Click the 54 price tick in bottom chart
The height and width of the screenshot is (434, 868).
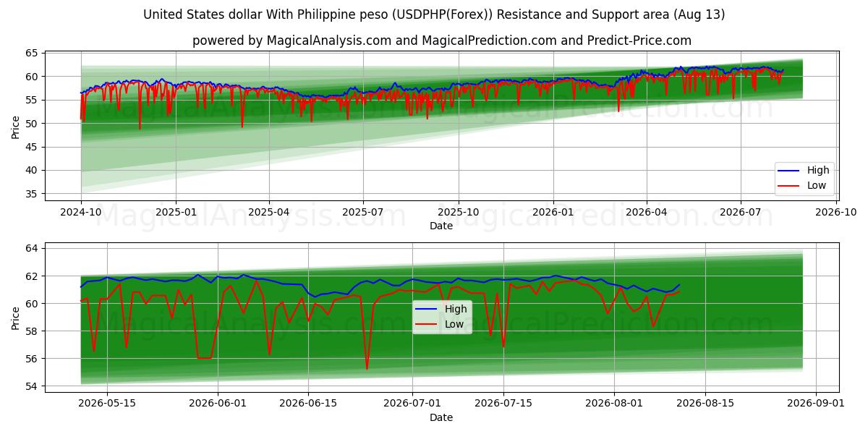click(32, 386)
